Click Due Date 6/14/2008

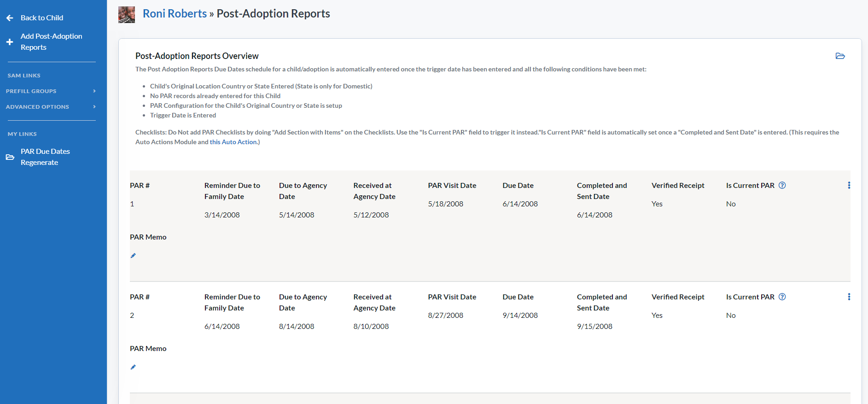pos(520,204)
